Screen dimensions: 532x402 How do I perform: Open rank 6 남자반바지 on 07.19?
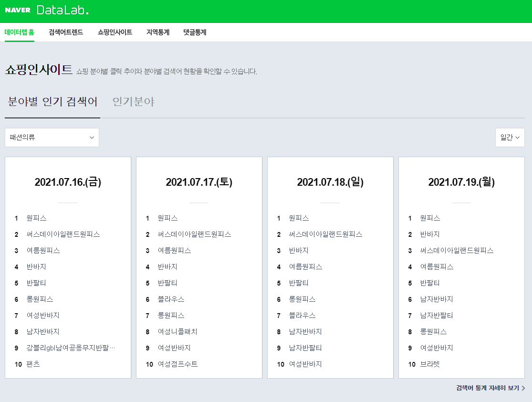point(437,299)
